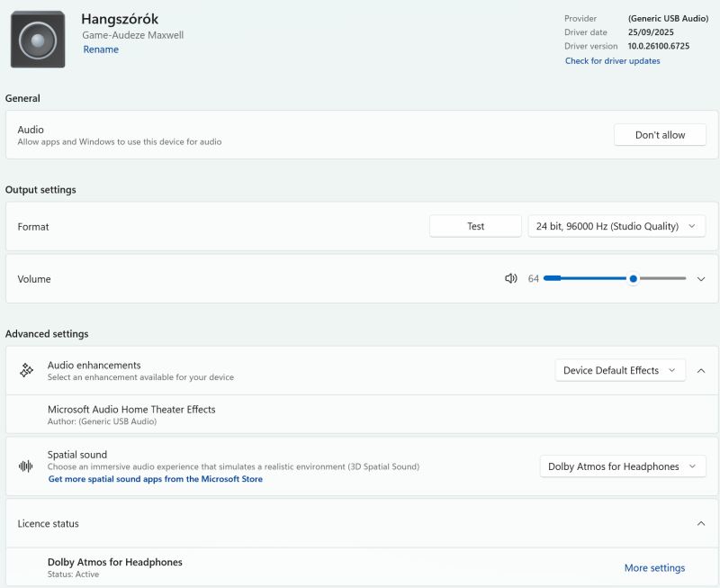Click More settings for Dolby Atmos
This screenshot has width=720, height=588.
point(654,568)
